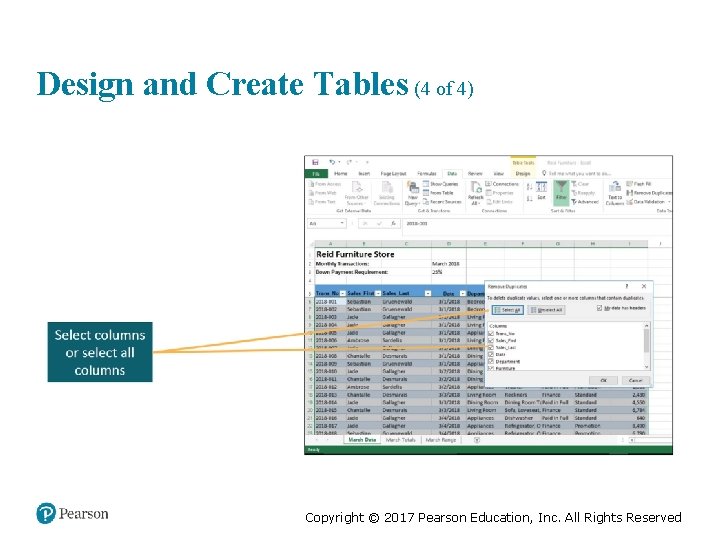Click Cancel in the Remove Duplicates dialog
This screenshot has width=720, height=540.
point(636,380)
